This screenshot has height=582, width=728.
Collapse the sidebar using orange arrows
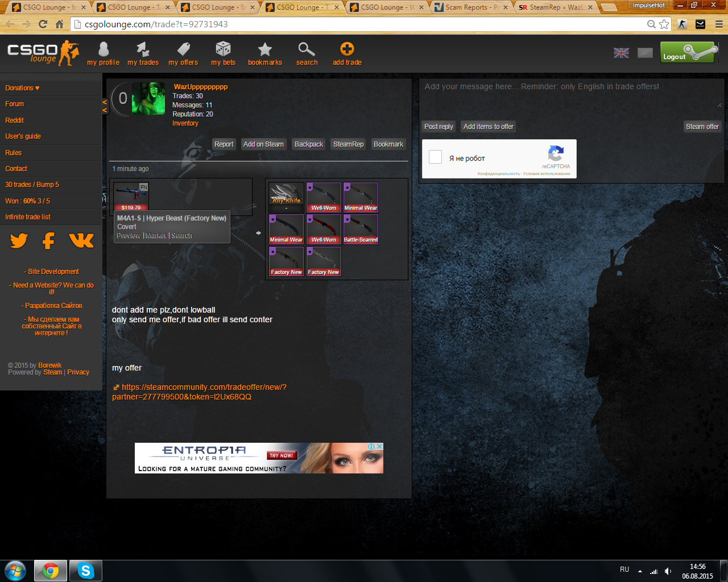pyautogui.click(x=105, y=106)
